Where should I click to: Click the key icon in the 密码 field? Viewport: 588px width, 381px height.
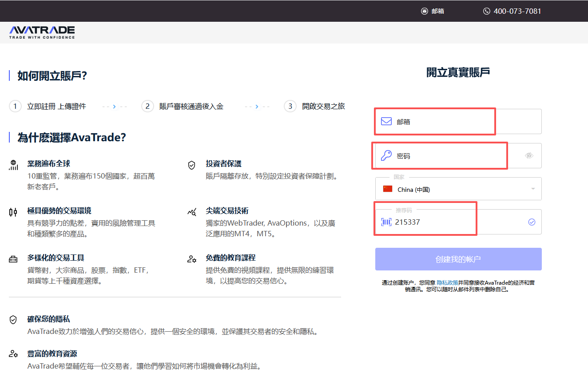tap(386, 155)
